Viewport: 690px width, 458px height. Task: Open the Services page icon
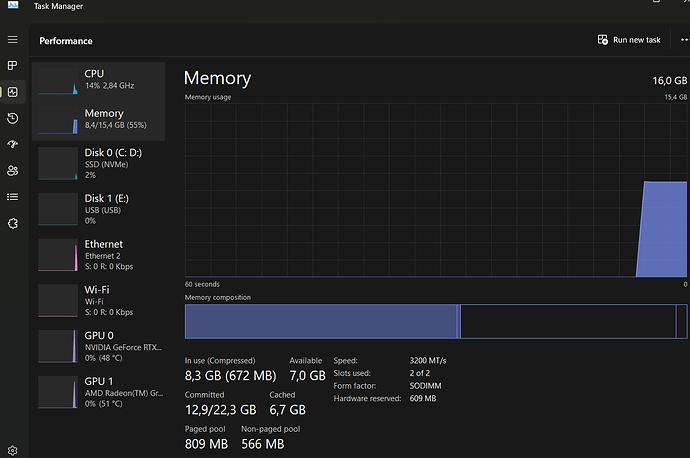click(13, 223)
